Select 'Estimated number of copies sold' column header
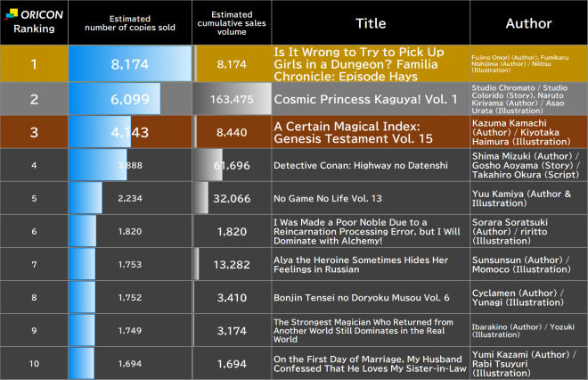The width and height of the screenshot is (588, 380). (130, 23)
